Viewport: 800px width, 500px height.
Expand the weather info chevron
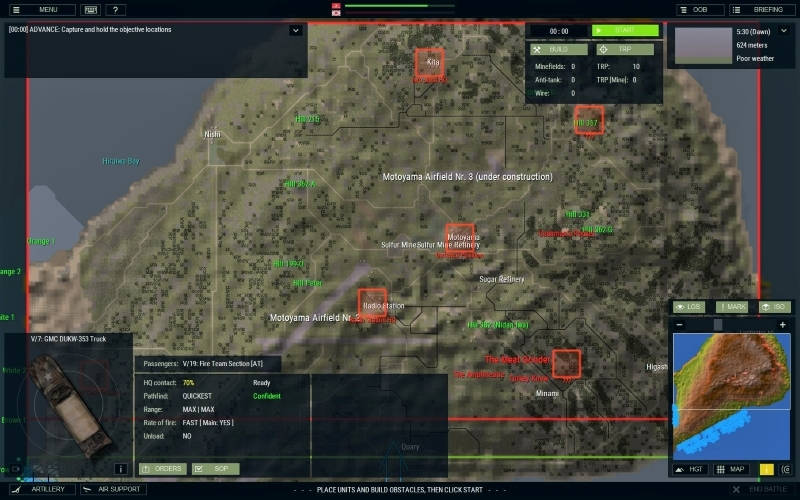pyautogui.click(x=784, y=31)
